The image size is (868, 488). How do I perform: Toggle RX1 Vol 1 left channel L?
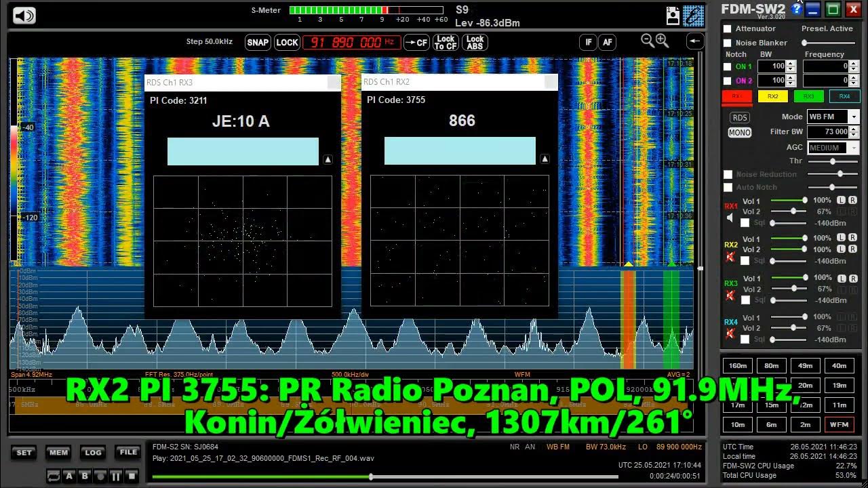841,201
